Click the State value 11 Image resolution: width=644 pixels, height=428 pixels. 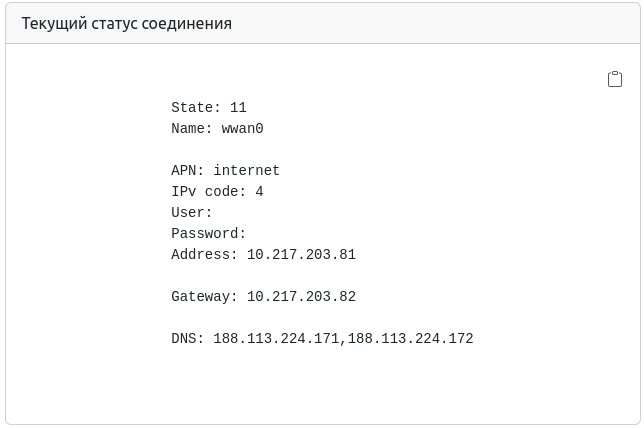(x=238, y=108)
